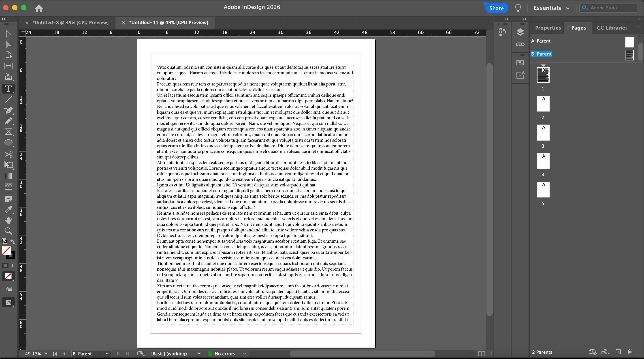Open the Links panel icon
The image size is (644, 359).
pos(520,45)
